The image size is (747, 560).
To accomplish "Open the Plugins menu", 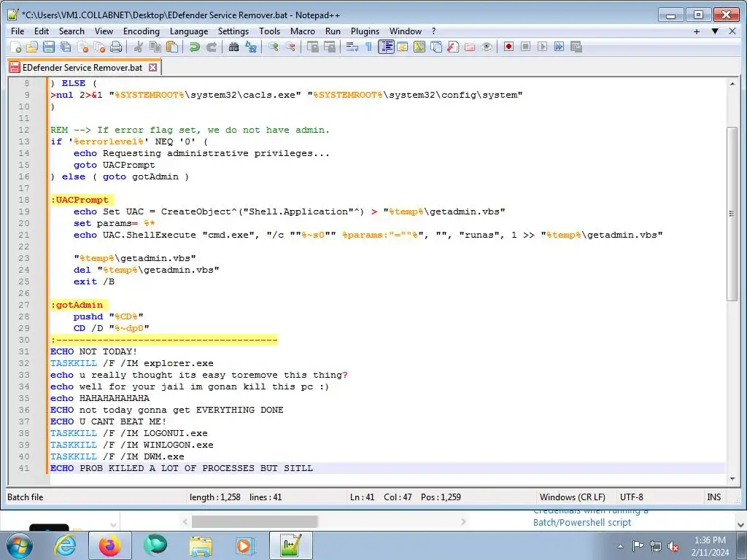I will coord(365,31).
